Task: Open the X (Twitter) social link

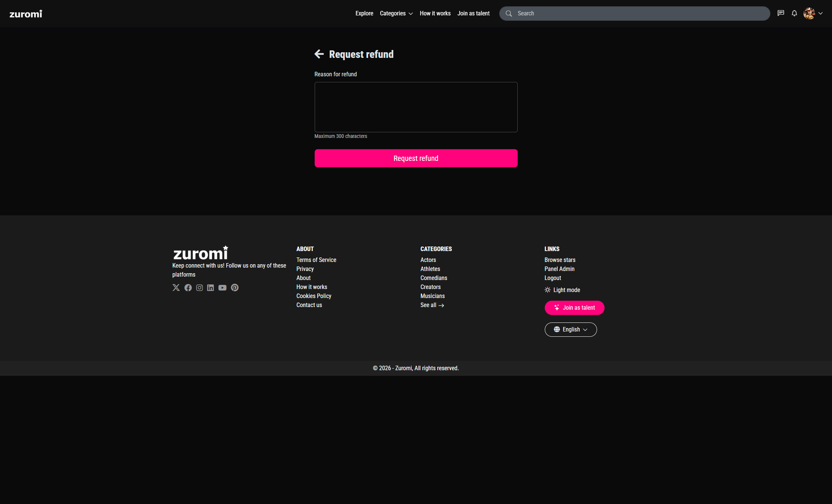Action: pyautogui.click(x=176, y=288)
